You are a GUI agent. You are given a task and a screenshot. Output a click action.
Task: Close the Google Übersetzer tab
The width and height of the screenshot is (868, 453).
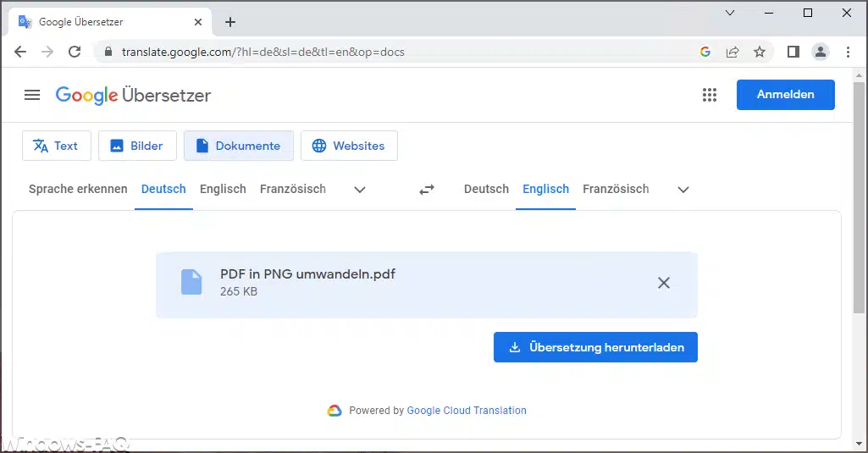(x=198, y=22)
